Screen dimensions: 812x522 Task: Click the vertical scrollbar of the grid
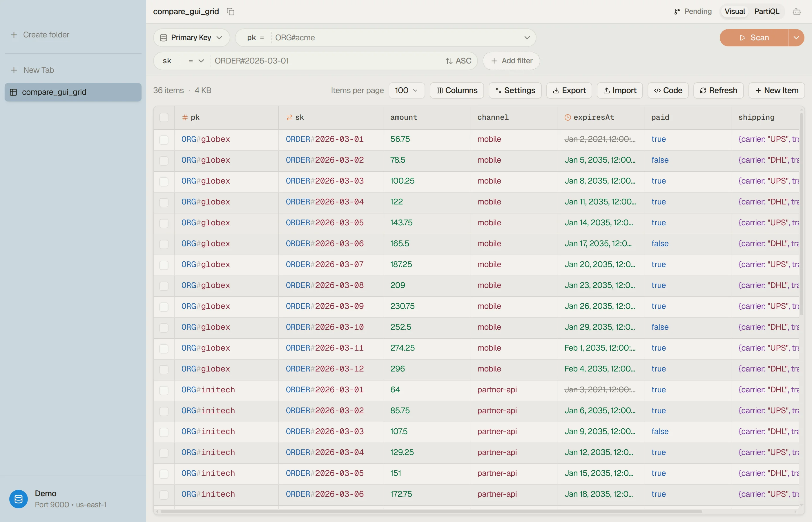pos(802,215)
